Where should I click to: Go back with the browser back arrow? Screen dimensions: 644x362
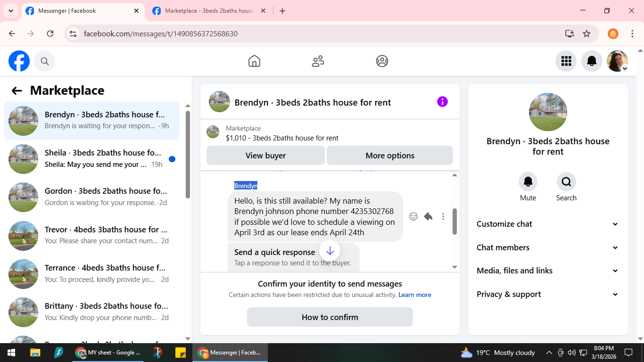click(x=12, y=34)
